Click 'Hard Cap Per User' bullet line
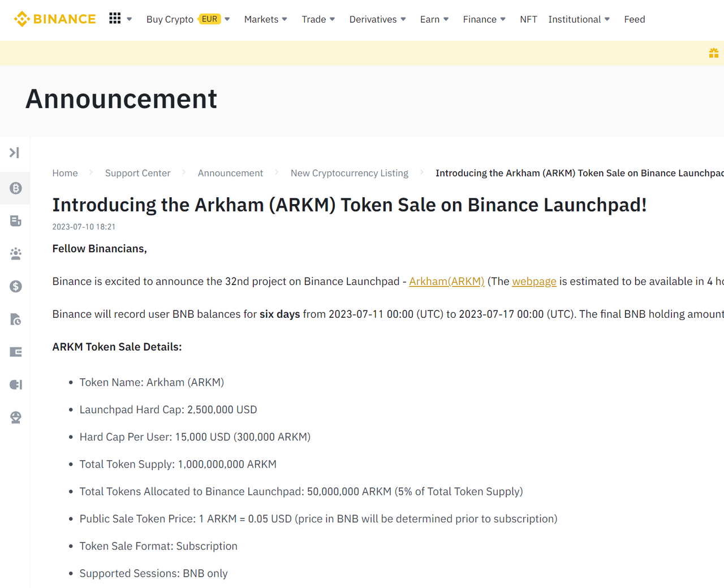The height and width of the screenshot is (588, 724). click(195, 437)
